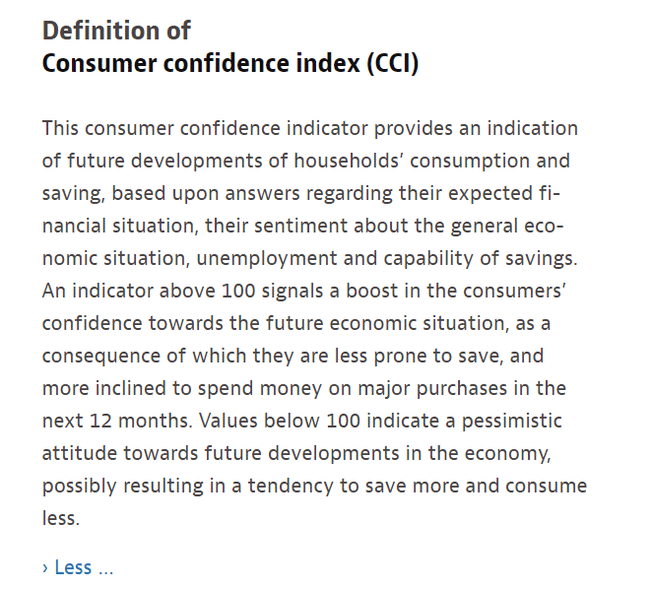Click the paragraph's first word "This"
650x590 pixels.
62,129
